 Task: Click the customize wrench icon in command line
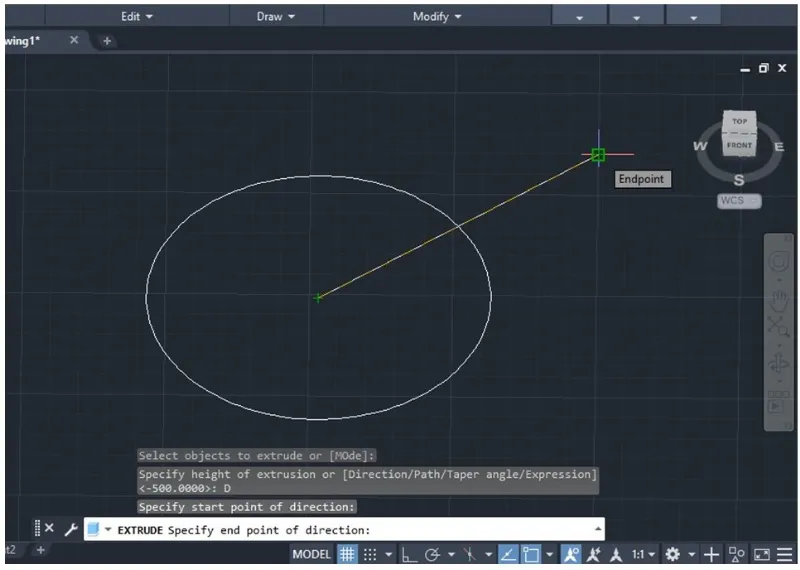[x=70, y=529]
